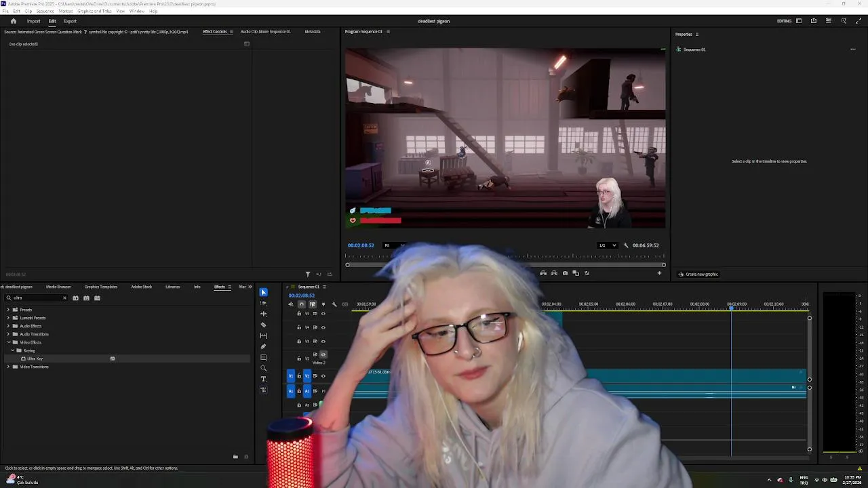Collapse the Keying folder

click(x=13, y=350)
